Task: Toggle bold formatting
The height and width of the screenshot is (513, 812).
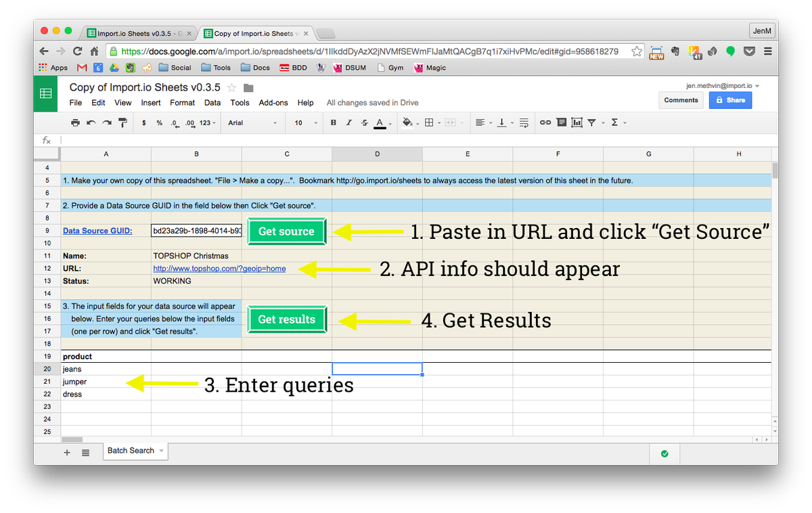Action: [333, 122]
